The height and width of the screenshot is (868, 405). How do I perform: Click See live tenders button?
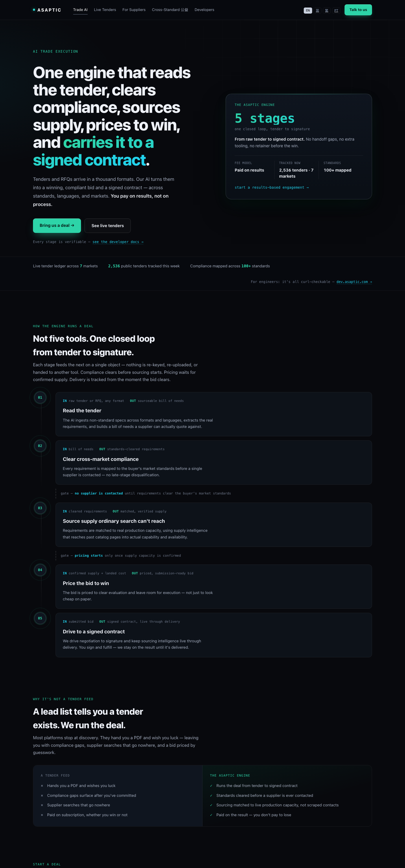(108, 225)
